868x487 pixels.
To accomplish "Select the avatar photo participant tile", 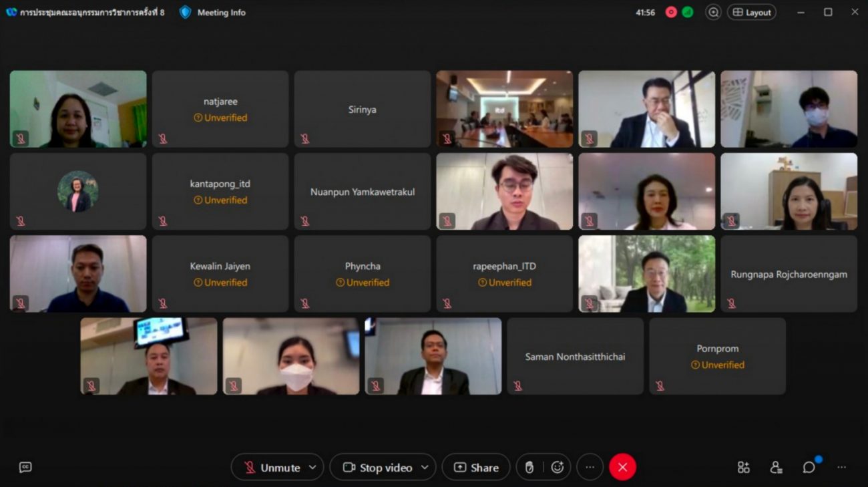I will point(78,192).
